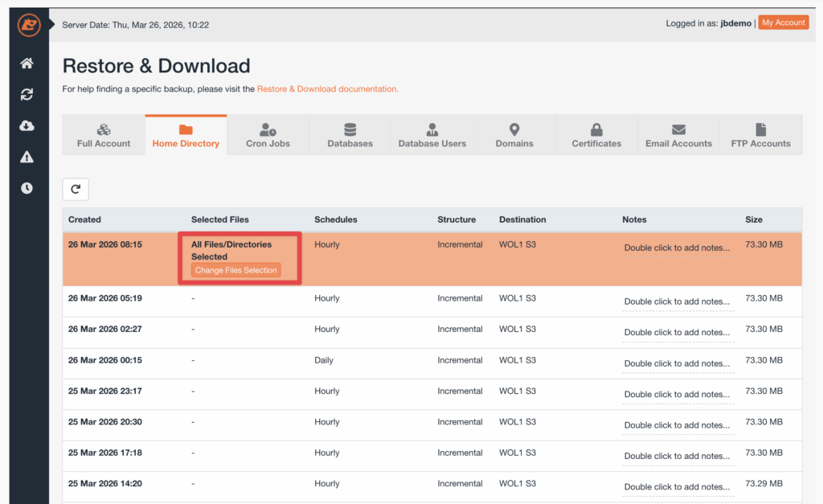The image size is (823, 504).
Task: Click the clock icon in sidebar
Action: [27, 188]
